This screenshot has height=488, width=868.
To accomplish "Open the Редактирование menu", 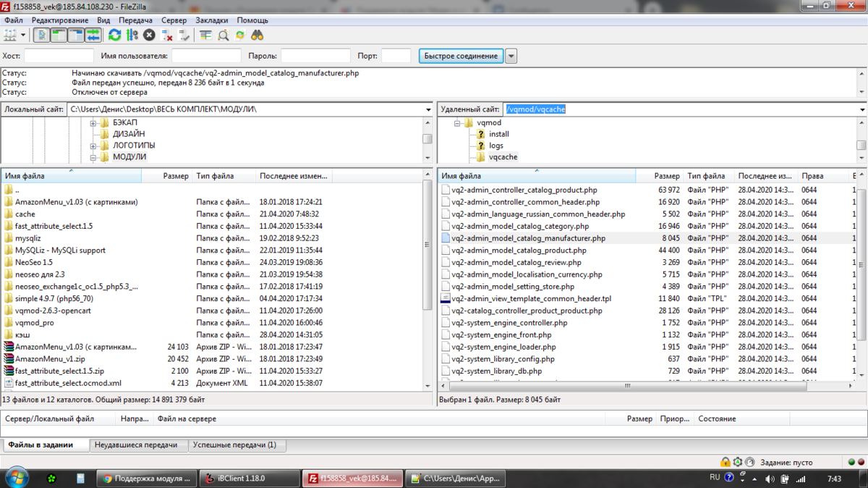I will 60,20.
